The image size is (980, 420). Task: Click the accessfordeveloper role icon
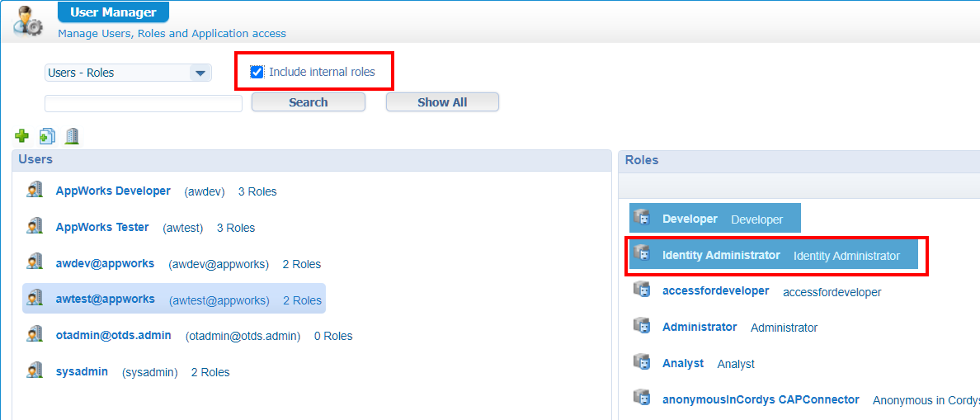pos(642,290)
